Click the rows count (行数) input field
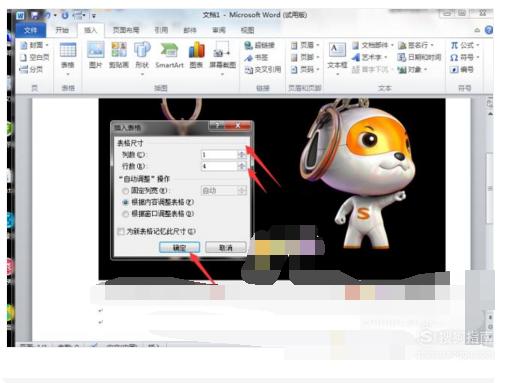Image resolution: width=517 pixels, height=383 pixels. coord(219,166)
